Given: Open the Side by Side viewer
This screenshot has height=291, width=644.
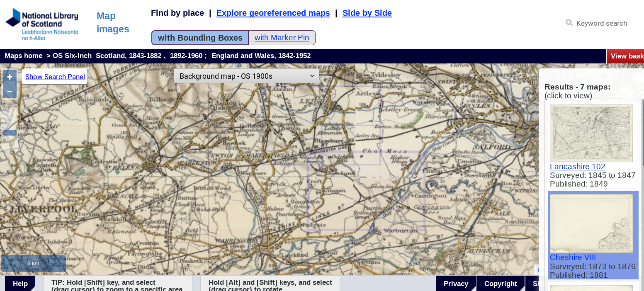Looking at the screenshot, I should [367, 13].
